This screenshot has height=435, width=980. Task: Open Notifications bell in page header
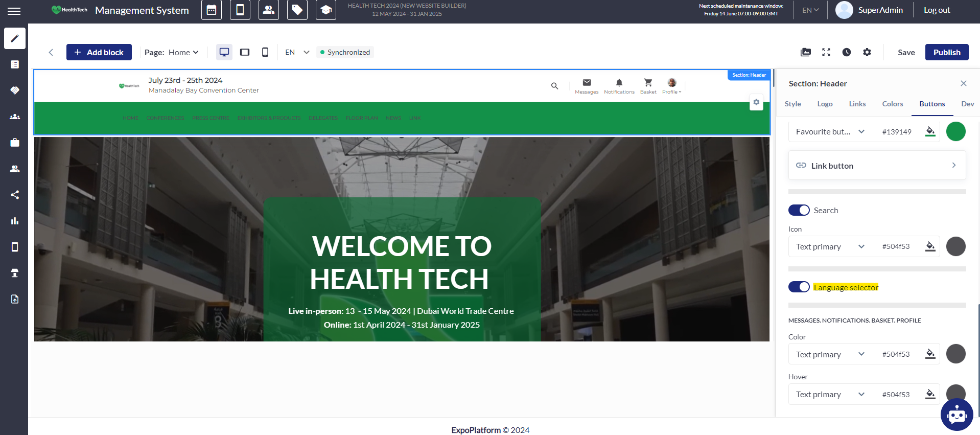coord(619,86)
